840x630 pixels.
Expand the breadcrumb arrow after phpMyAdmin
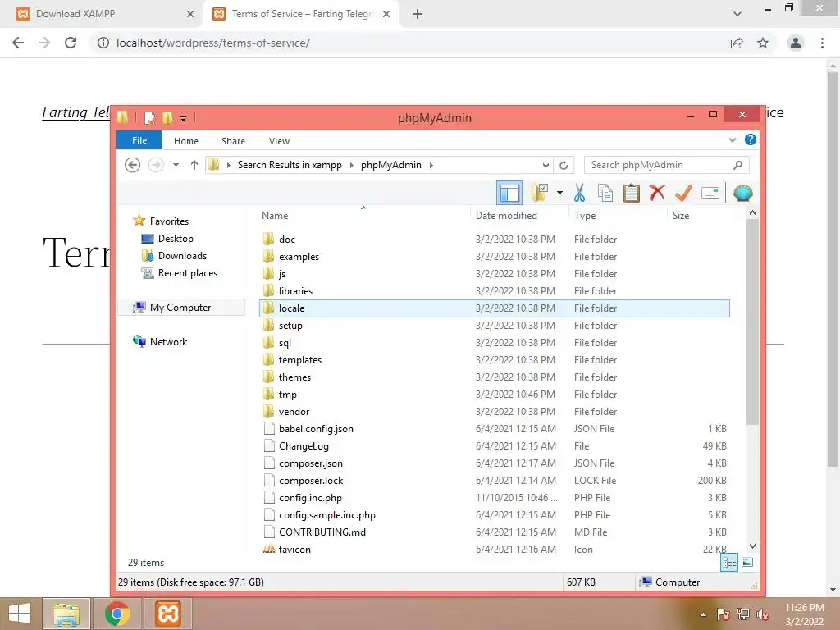(x=431, y=165)
